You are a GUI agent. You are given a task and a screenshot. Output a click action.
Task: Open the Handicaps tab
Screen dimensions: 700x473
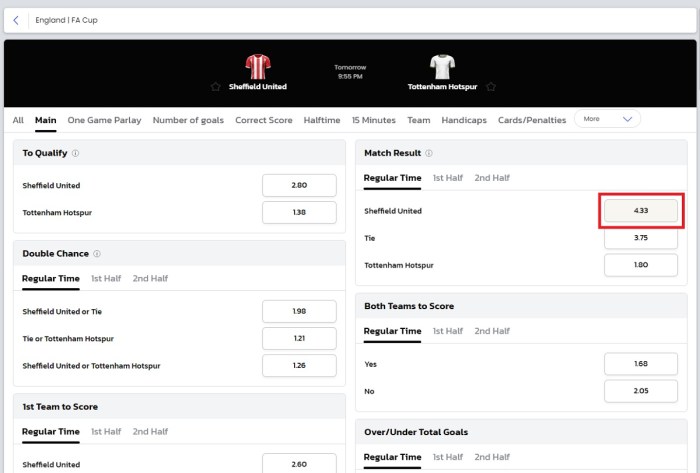[x=464, y=120]
